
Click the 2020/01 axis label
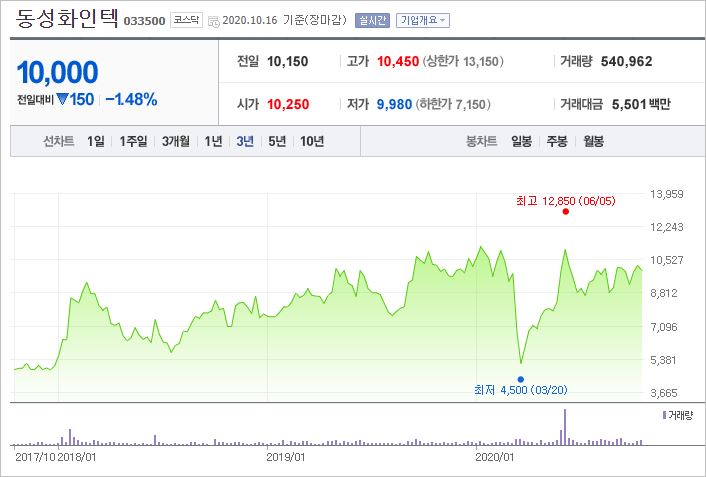494,457
